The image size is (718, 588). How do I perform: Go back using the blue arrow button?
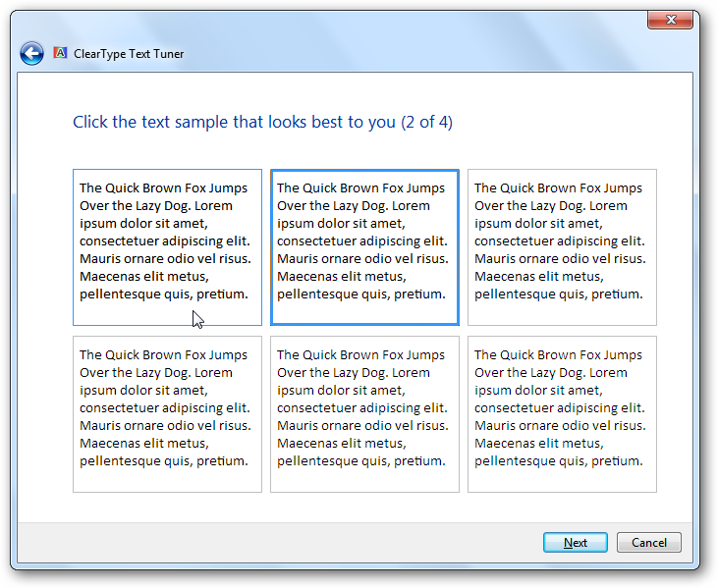click(31, 54)
